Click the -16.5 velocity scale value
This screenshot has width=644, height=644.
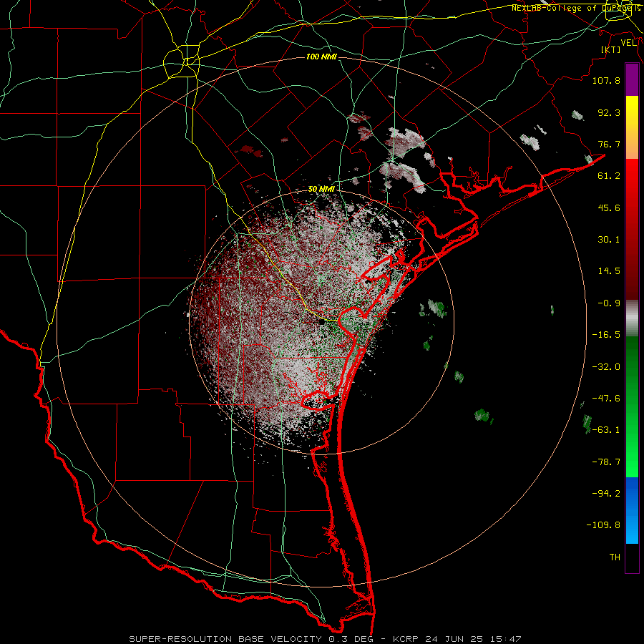[606, 335]
